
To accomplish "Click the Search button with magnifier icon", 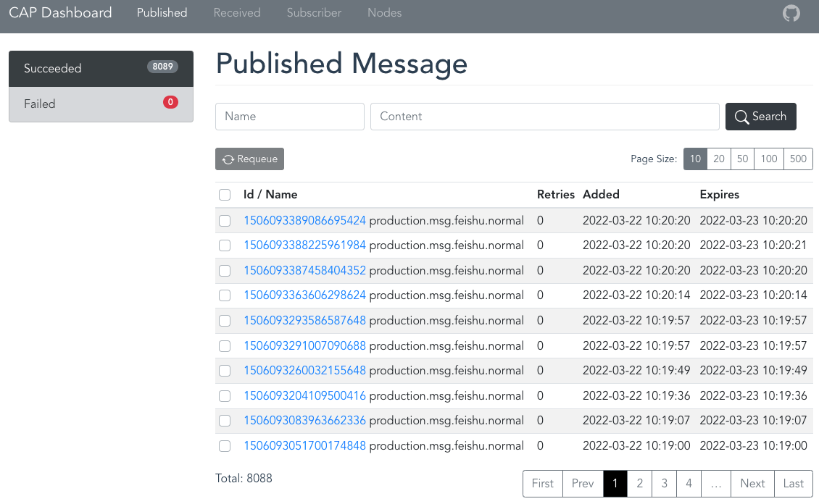I will pyautogui.click(x=760, y=117).
